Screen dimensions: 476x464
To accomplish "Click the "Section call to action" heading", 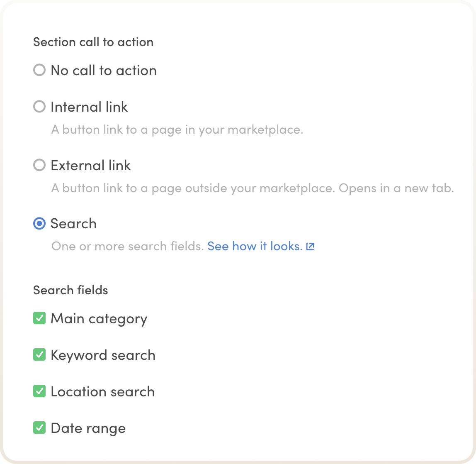I will click(x=93, y=42).
